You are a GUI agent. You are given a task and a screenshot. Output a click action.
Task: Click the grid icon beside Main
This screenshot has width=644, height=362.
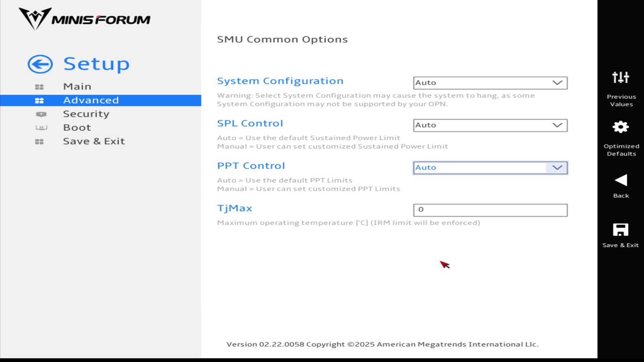pyautogui.click(x=39, y=87)
